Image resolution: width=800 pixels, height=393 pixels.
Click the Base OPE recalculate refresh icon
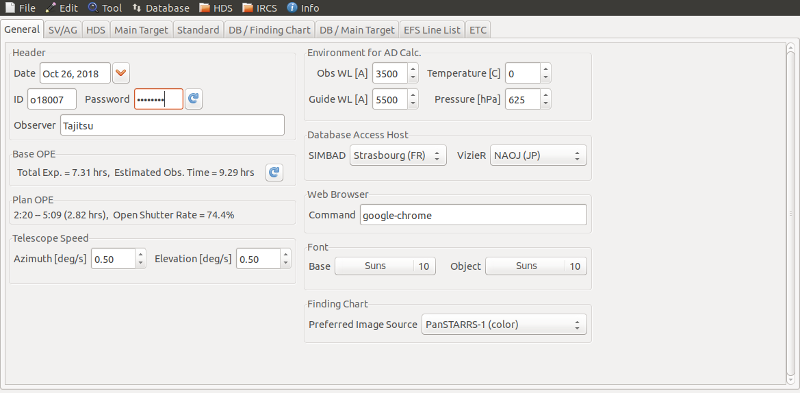click(x=274, y=173)
